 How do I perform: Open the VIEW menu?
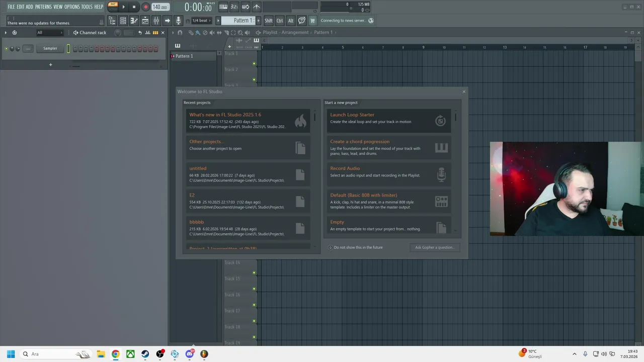[x=58, y=7]
